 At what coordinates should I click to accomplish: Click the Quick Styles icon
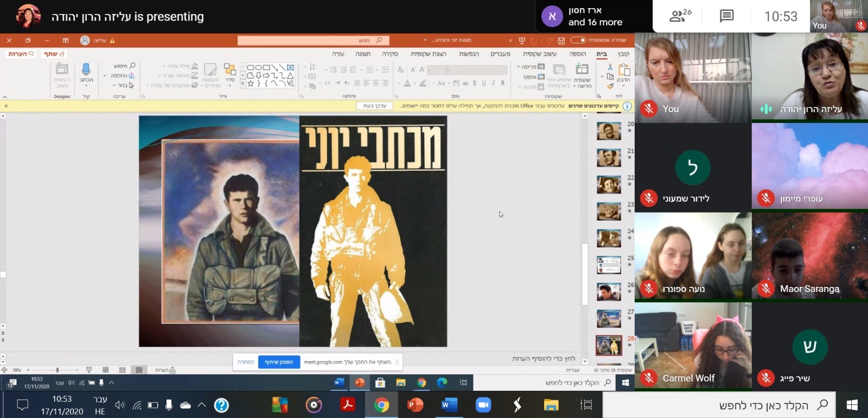coord(210,69)
